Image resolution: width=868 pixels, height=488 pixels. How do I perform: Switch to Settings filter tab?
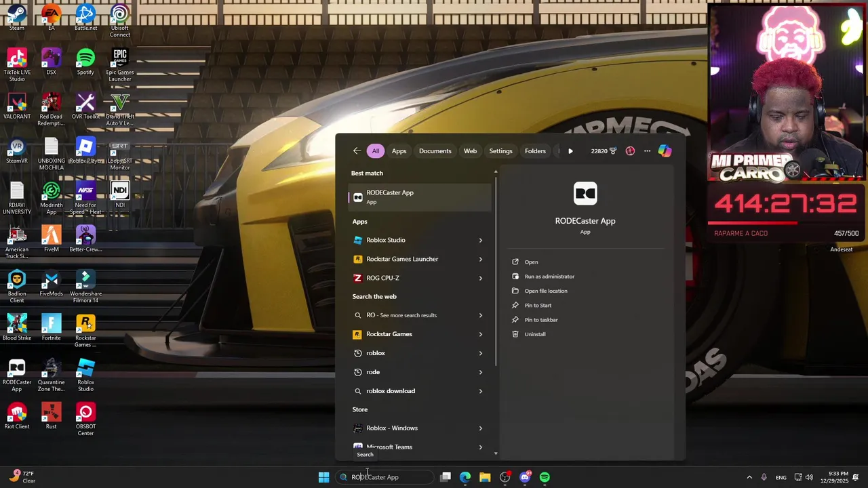point(500,151)
